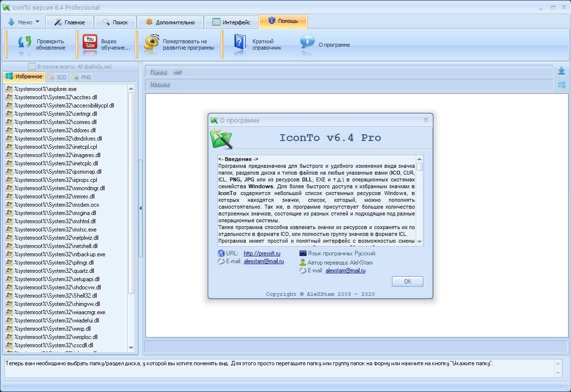Select System32\wmp.dll entry
Image resolution: width=571 pixels, height=392 pixels.
53,329
